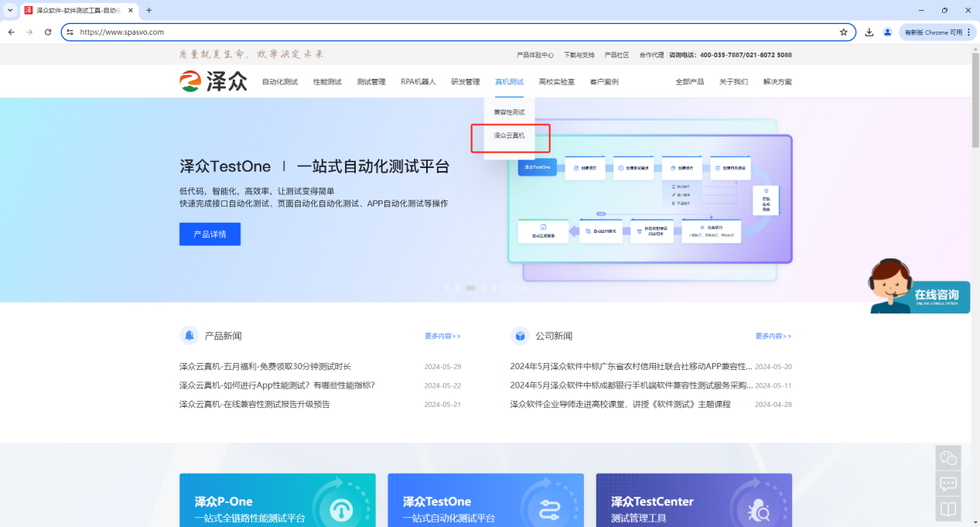980x527 pixels.
Task: Click the 产品详情 button
Action: pos(210,234)
